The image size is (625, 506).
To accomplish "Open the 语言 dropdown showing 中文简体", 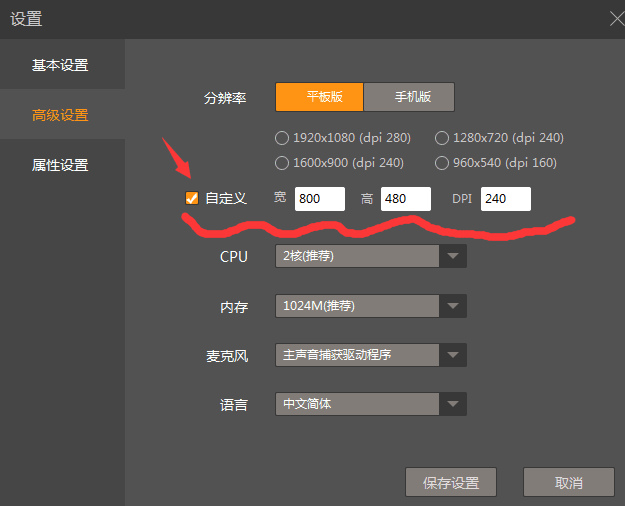I will 371,404.
